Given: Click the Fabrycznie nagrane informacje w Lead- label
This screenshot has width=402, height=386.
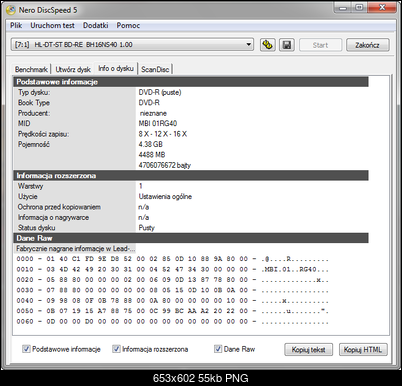Looking at the screenshot, I should click(76, 248).
